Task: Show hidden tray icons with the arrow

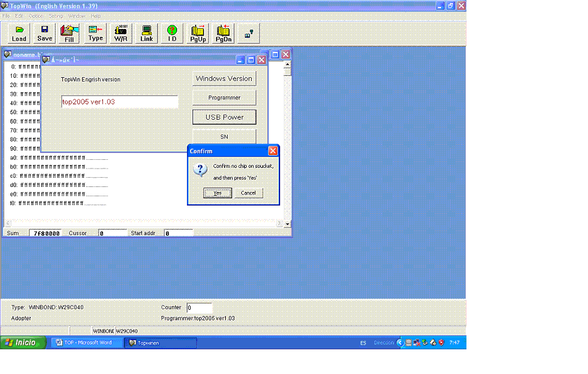Action: 400,343
